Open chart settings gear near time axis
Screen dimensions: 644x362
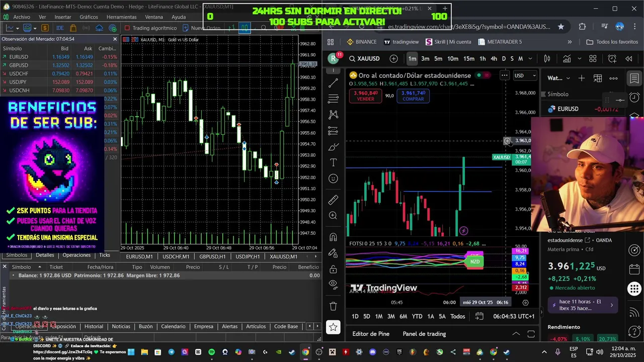(525, 303)
